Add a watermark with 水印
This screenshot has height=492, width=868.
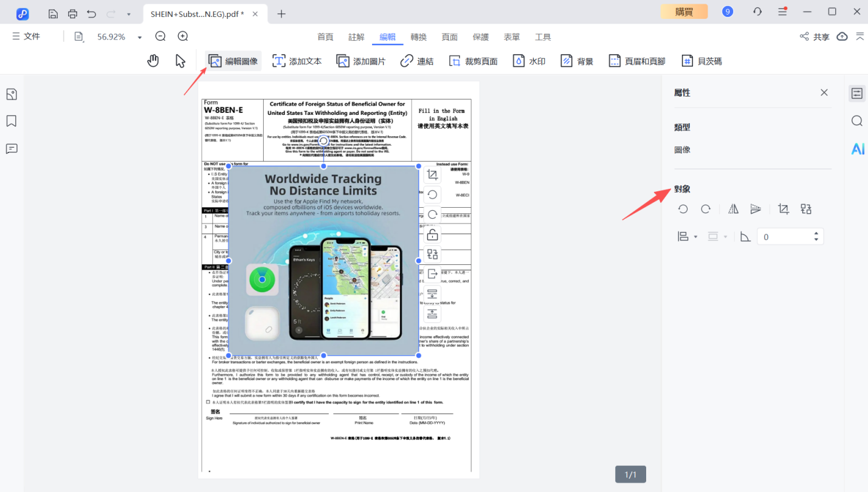[528, 61]
